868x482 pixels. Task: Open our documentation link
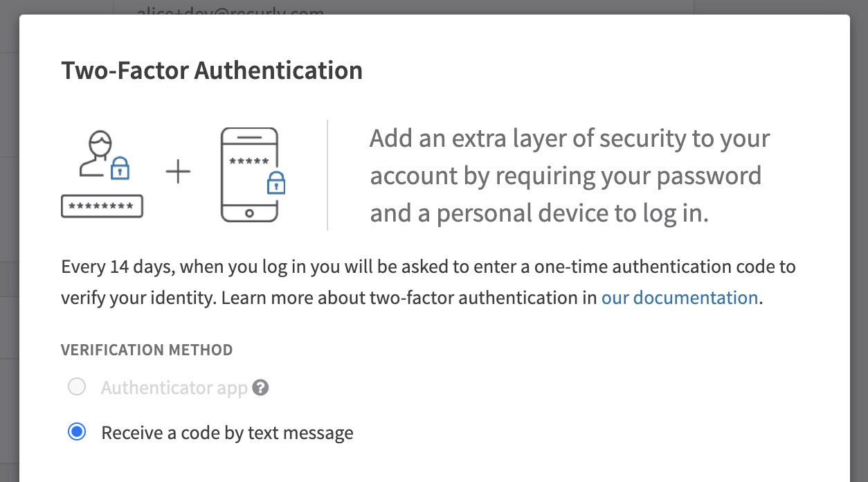pos(679,297)
